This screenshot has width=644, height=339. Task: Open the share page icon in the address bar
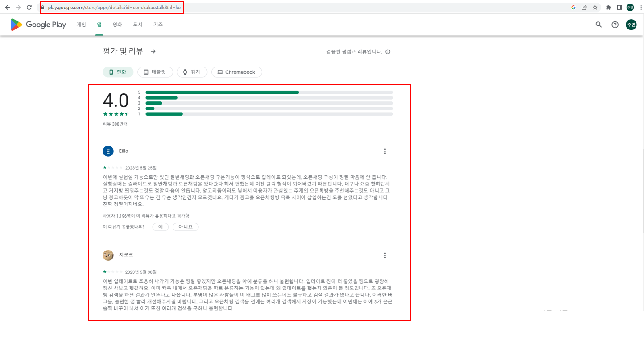(584, 8)
